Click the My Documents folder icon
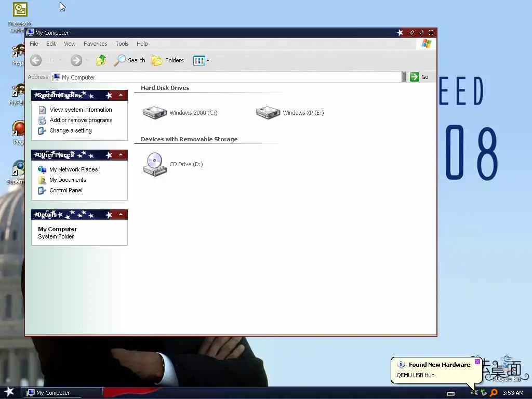532x399 pixels. click(x=42, y=180)
